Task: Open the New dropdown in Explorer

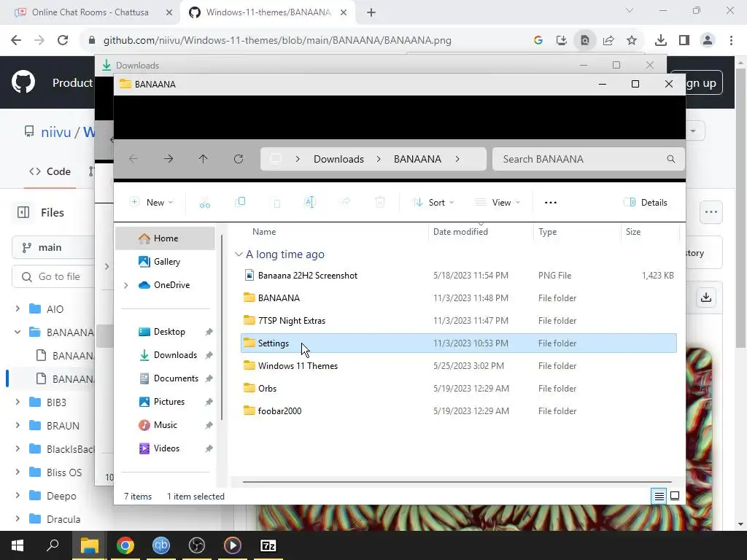Action: (152, 203)
